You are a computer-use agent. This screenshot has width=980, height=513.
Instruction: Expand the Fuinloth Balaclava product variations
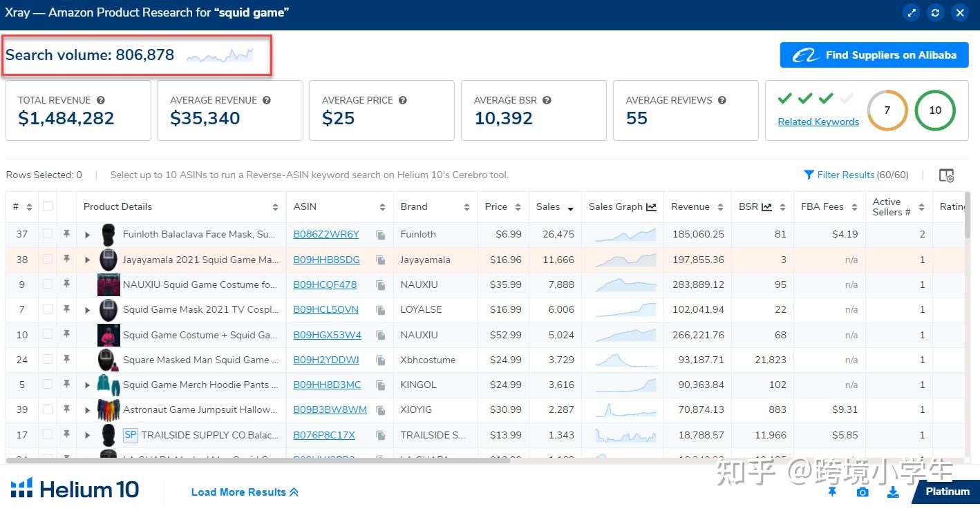tap(87, 235)
